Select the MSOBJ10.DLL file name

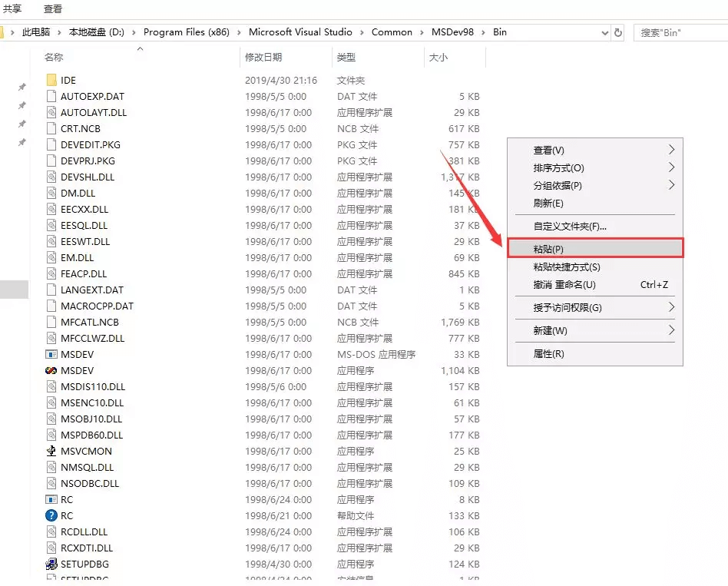[91, 419]
